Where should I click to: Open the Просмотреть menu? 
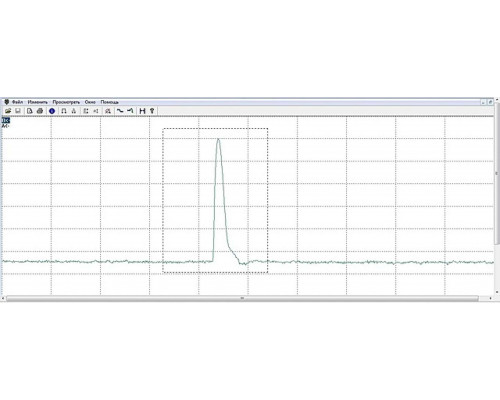pos(66,102)
